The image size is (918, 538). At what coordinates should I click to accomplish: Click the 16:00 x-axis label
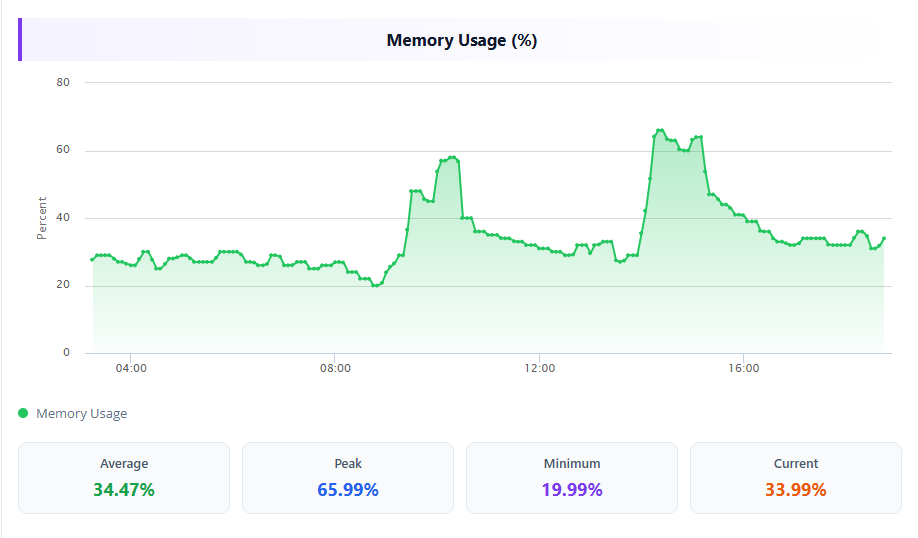[x=744, y=368]
